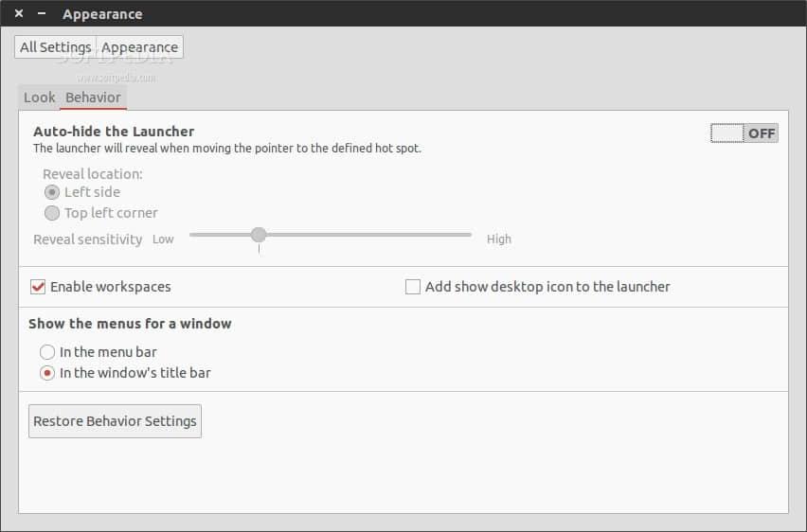Choose Top left corner reveal location
807x532 pixels.
[x=52, y=213]
